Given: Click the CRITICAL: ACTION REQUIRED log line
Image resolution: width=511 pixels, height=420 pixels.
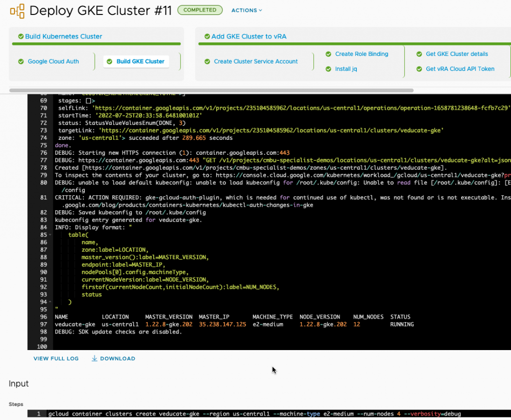Looking at the screenshot, I should 282,201.
